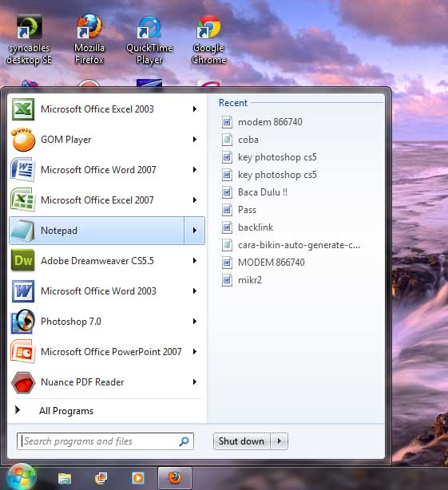Focus the Search programs and files box
The image size is (448, 490).
tap(105, 441)
